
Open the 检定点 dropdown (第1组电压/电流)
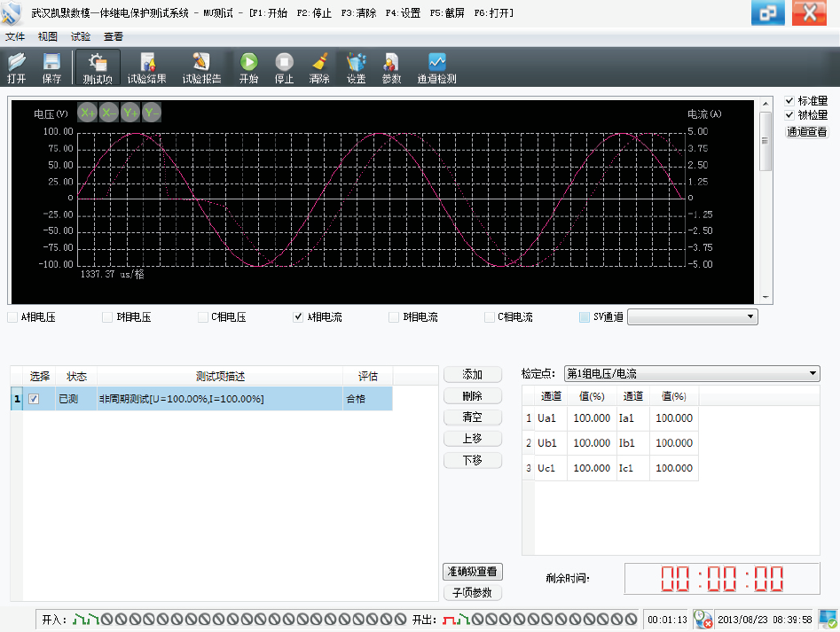[x=813, y=374]
